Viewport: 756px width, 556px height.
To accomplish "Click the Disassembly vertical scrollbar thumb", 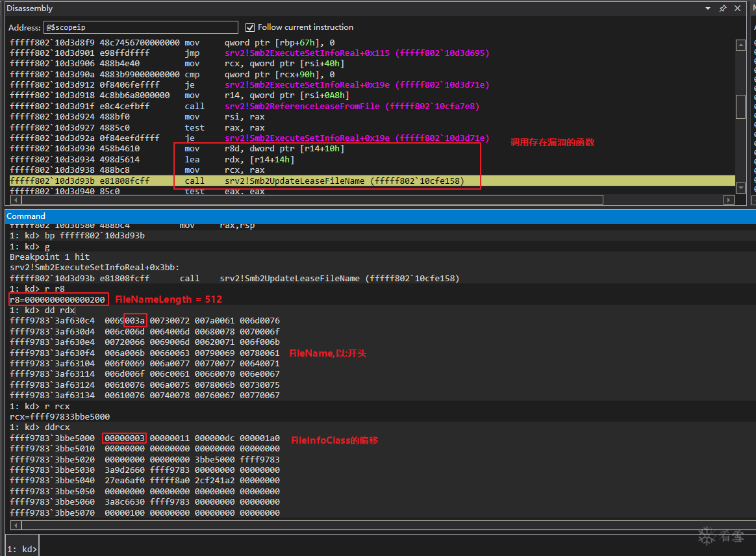I will coord(740,107).
